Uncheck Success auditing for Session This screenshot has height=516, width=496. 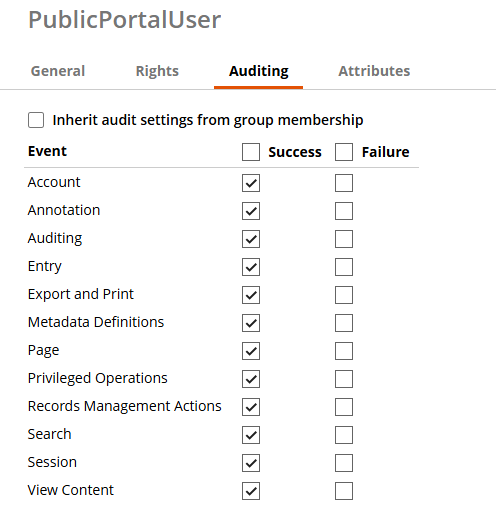251,463
